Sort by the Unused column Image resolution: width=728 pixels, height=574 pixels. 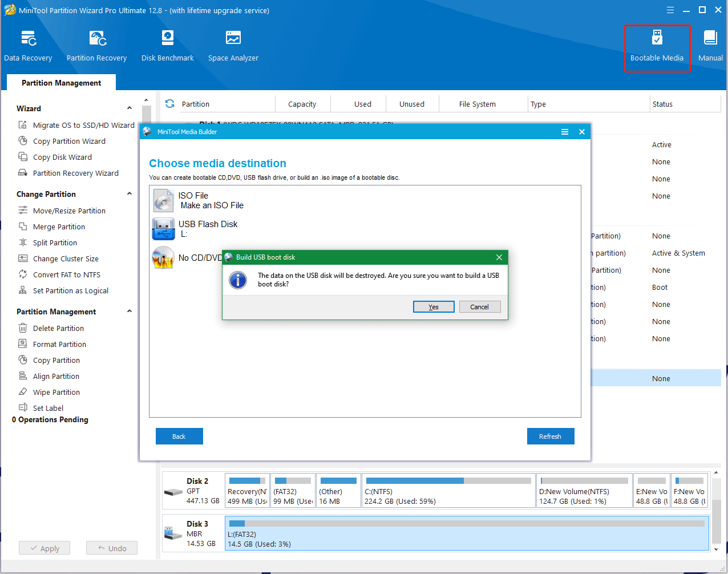click(x=412, y=104)
